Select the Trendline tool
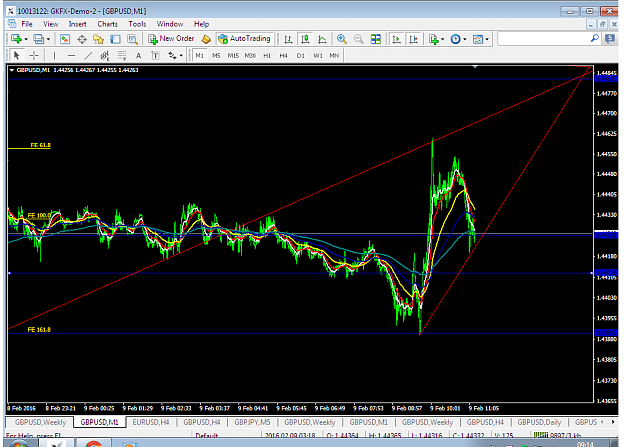The height and width of the screenshot is (447, 625). [88, 55]
